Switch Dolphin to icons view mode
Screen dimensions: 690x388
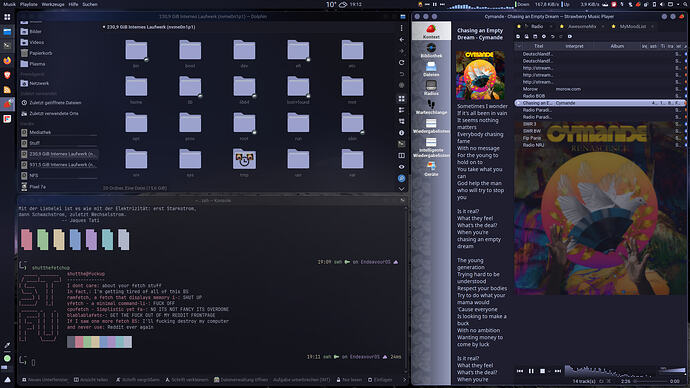[401, 99]
